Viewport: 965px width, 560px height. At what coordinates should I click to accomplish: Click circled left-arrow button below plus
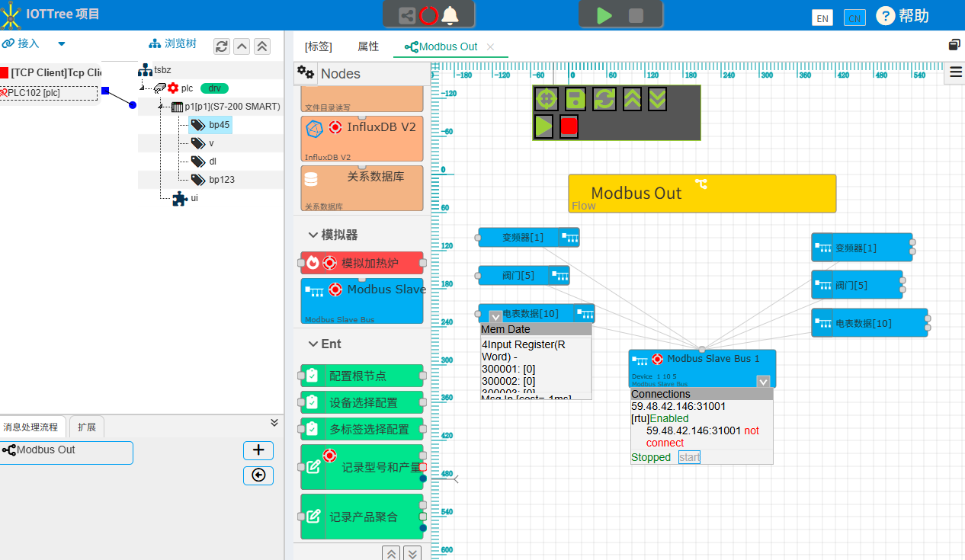click(258, 475)
